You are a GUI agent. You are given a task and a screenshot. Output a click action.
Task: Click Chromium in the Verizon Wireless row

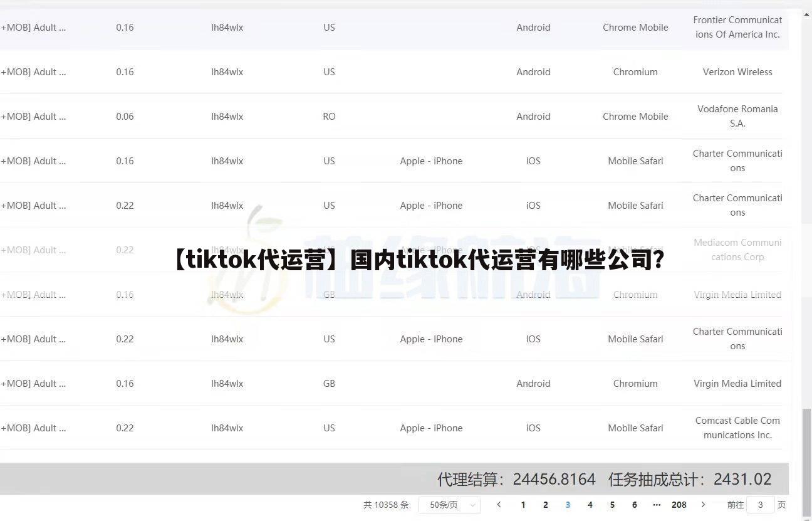pos(635,71)
